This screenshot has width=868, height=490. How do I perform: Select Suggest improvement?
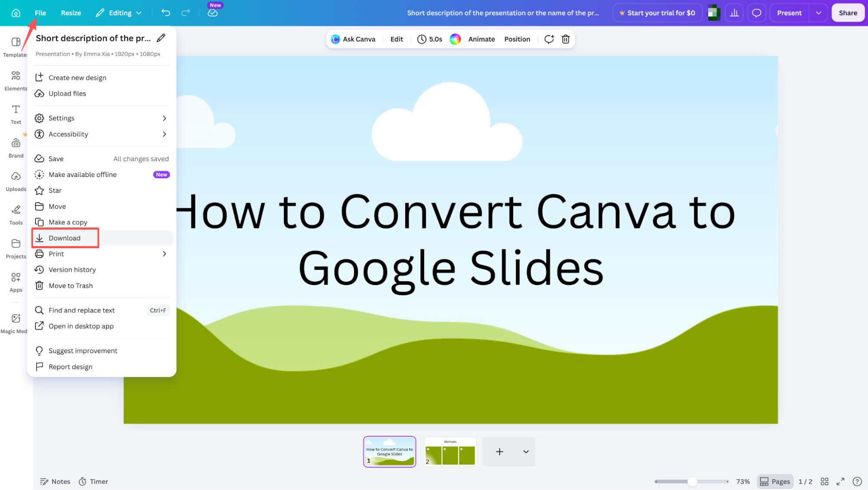[102, 351]
